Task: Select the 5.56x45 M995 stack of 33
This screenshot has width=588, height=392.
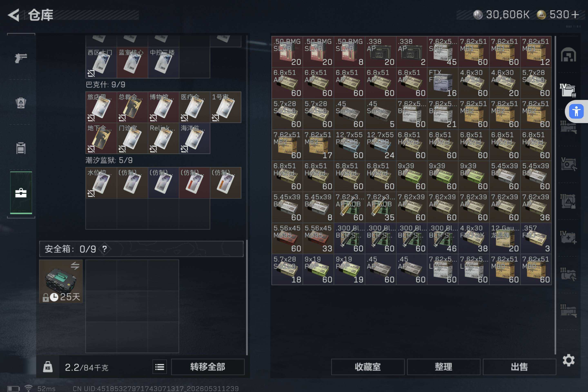Action: click(318, 238)
